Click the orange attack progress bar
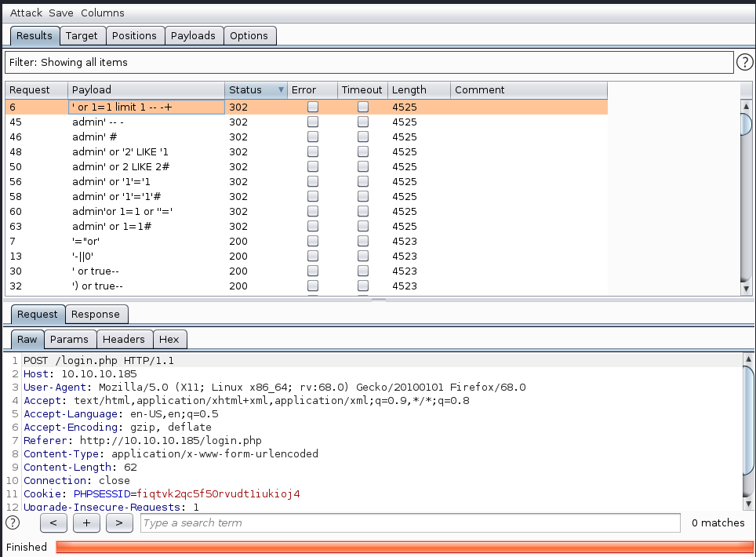Image resolution: width=756 pixels, height=557 pixels. 405,547
